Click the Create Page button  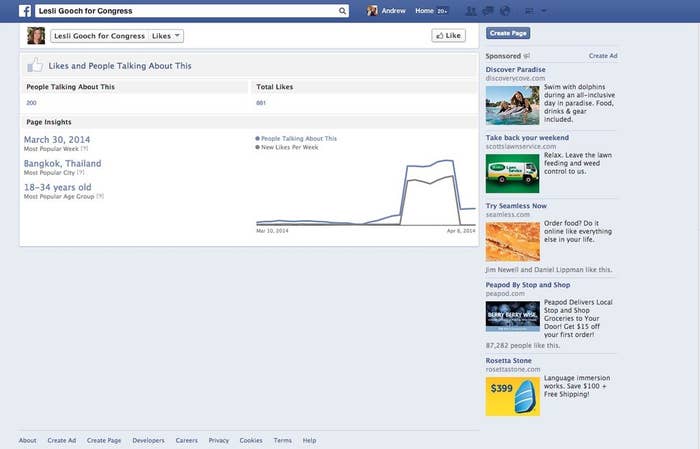[508, 33]
